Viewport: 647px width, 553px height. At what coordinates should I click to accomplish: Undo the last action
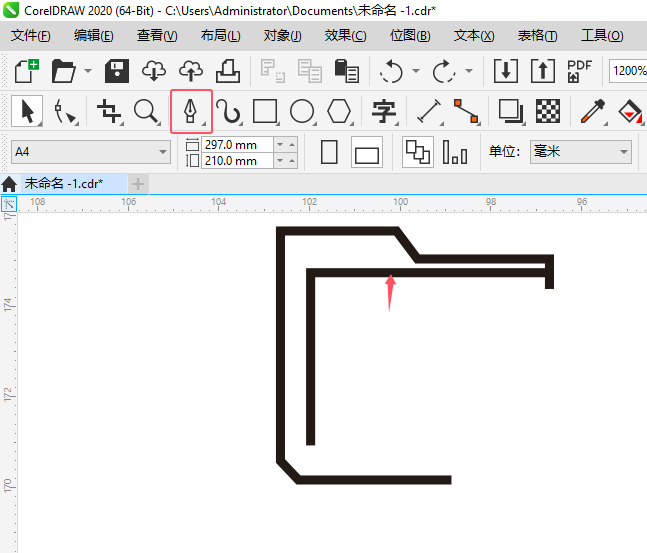pos(391,71)
